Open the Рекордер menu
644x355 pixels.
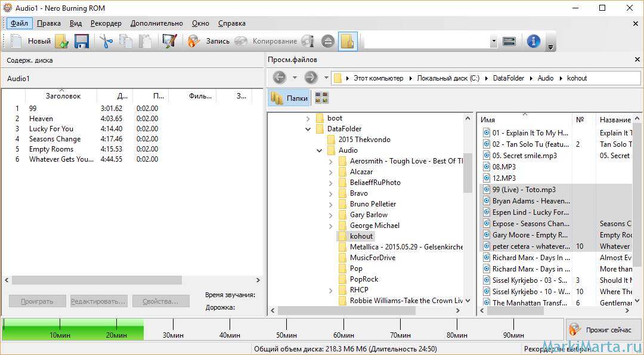coord(106,23)
